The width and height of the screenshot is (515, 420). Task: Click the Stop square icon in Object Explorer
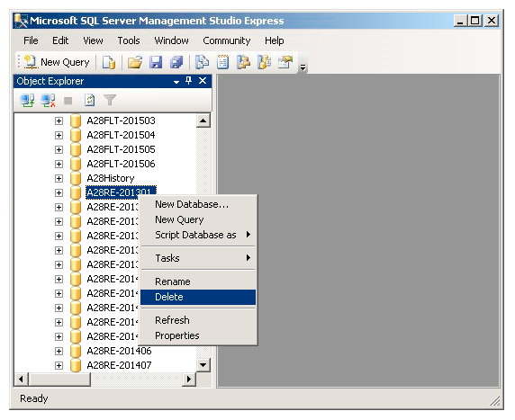click(x=68, y=101)
